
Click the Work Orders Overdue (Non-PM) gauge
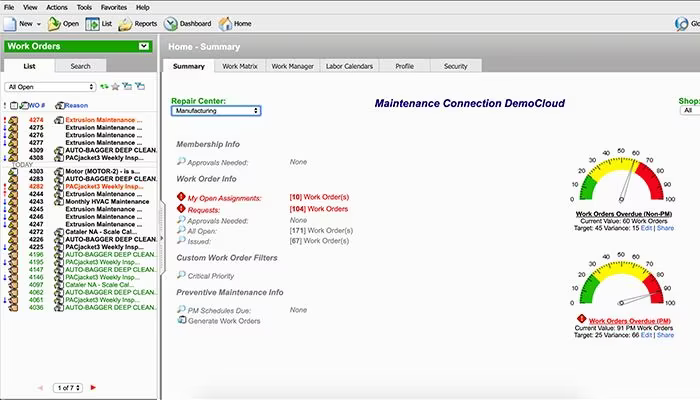(621, 176)
